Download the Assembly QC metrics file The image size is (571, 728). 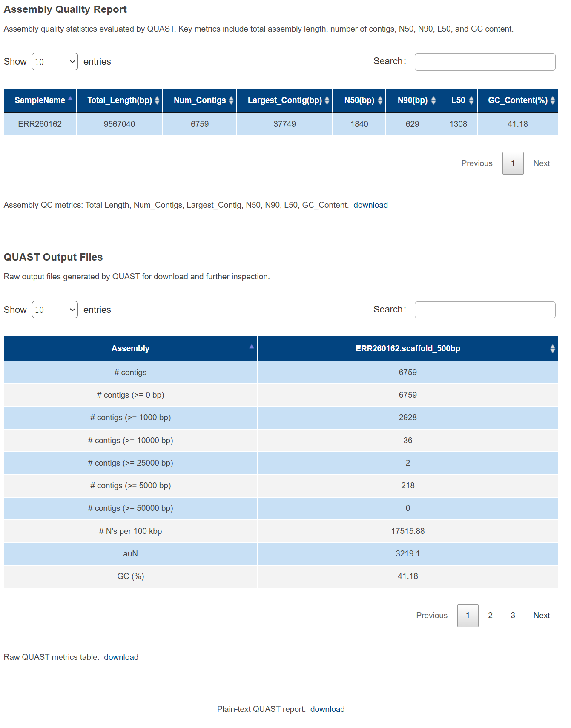pos(370,205)
